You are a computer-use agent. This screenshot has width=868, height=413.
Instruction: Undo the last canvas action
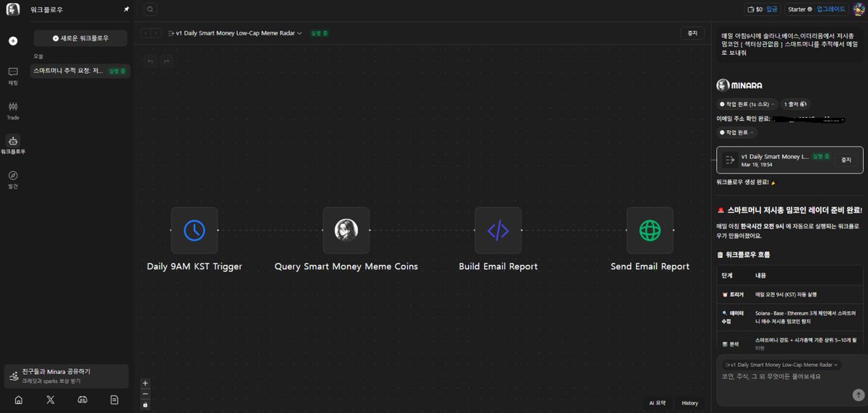coord(150,61)
